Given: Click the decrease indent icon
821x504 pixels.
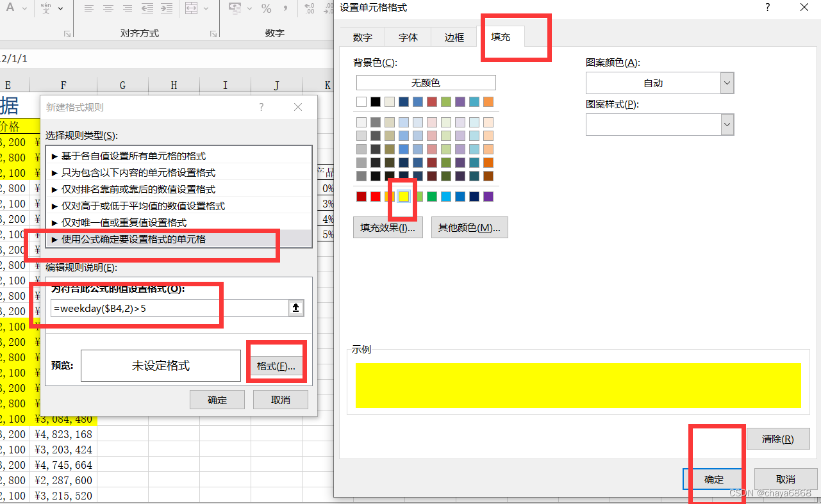Looking at the screenshot, I should 147,9.
